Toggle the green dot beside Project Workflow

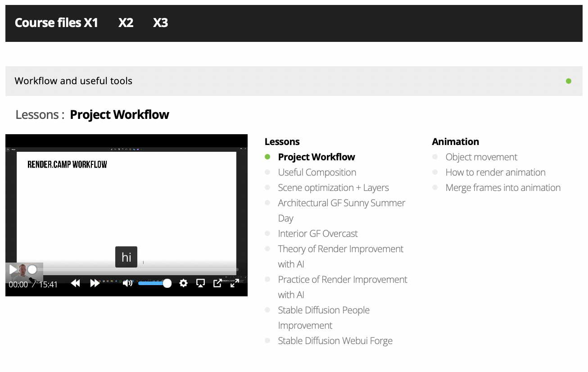(268, 157)
